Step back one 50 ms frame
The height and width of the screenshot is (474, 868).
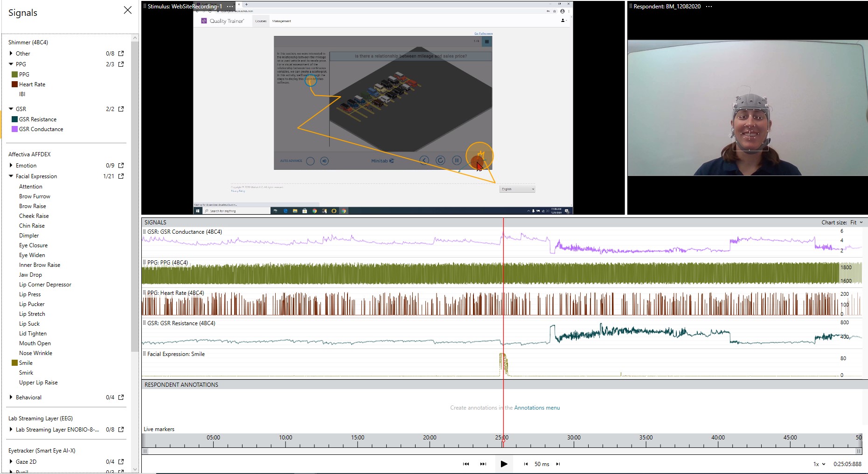tap(526, 464)
